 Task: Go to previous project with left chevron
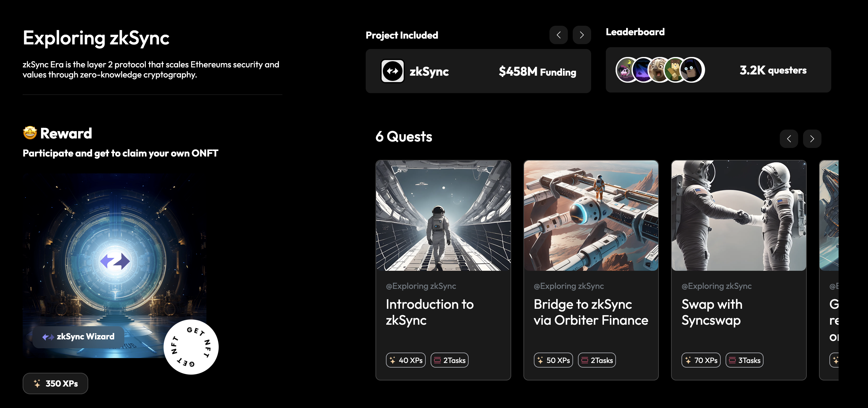(558, 35)
